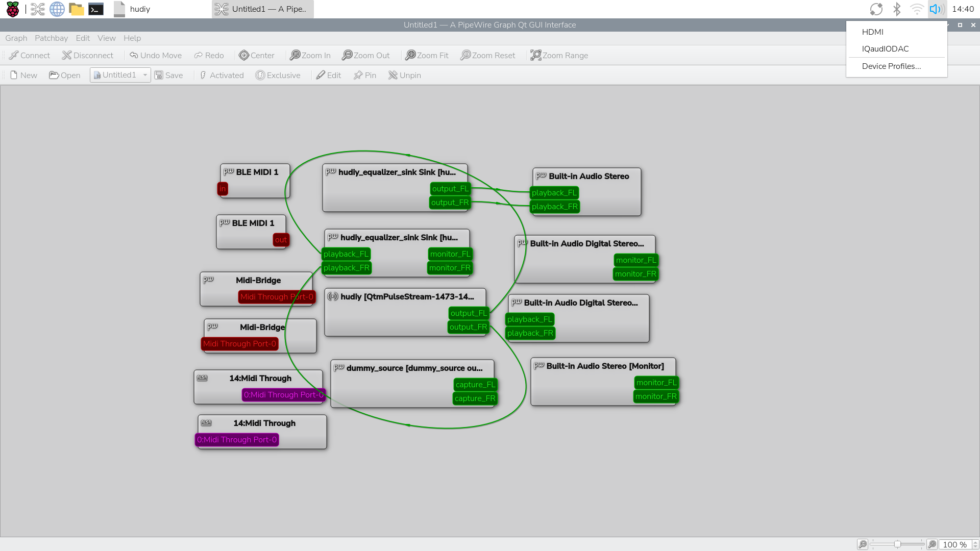Expand the Untitled1 patchbay dropdown

(145, 75)
